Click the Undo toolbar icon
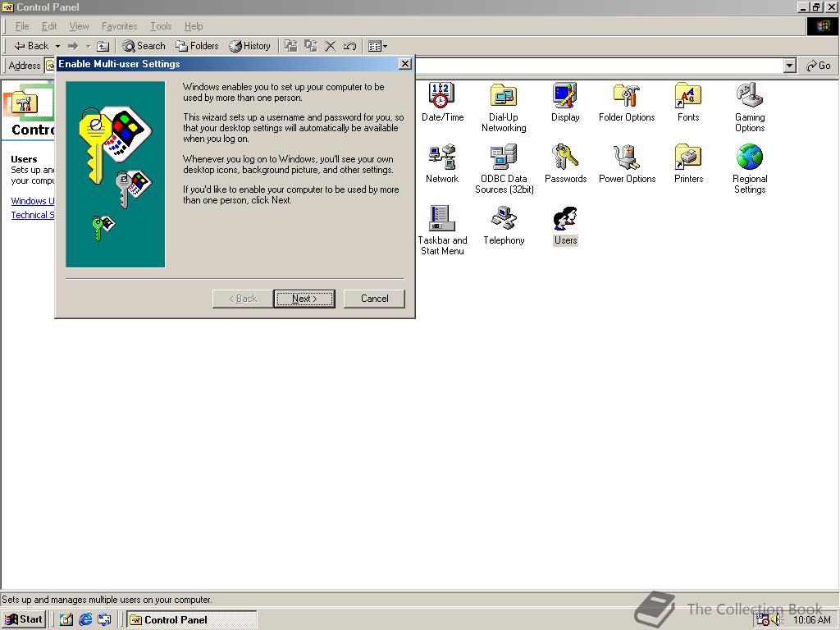This screenshot has height=630, width=840. pyautogui.click(x=349, y=46)
